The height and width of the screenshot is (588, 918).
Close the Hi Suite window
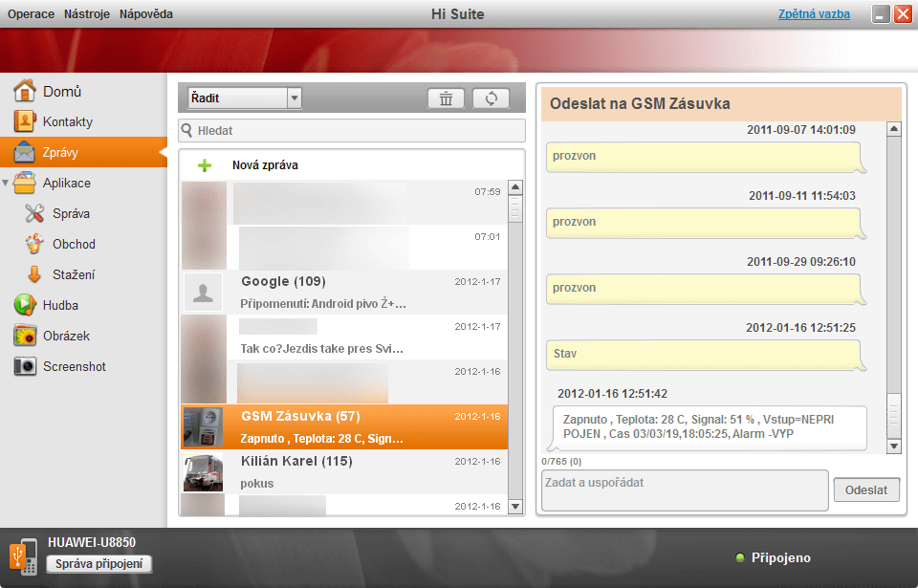tap(902, 14)
